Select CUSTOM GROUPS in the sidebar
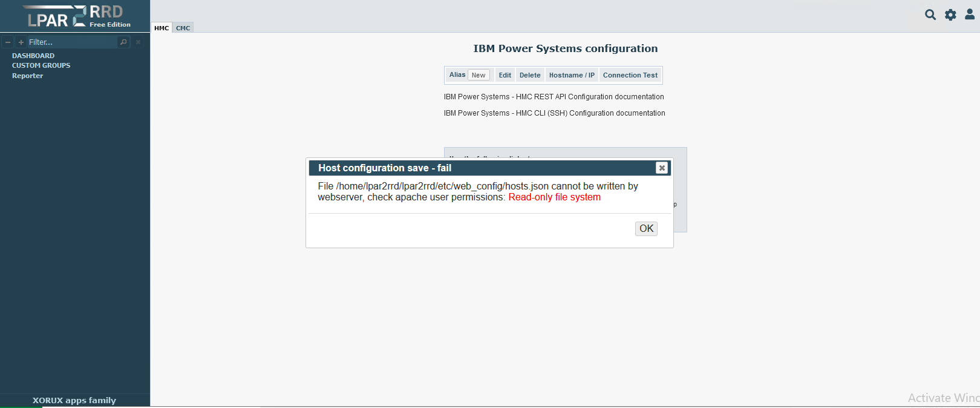This screenshot has height=408, width=980. click(x=41, y=65)
